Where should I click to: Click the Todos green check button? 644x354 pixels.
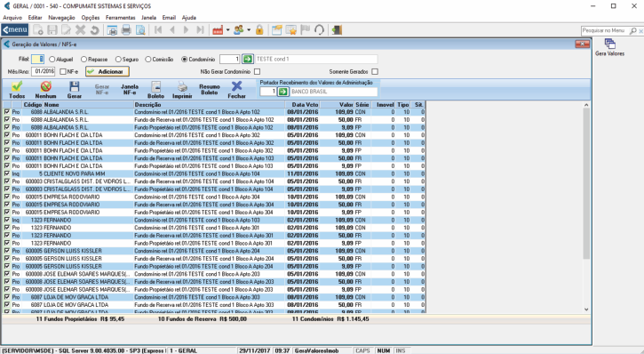coord(17,90)
